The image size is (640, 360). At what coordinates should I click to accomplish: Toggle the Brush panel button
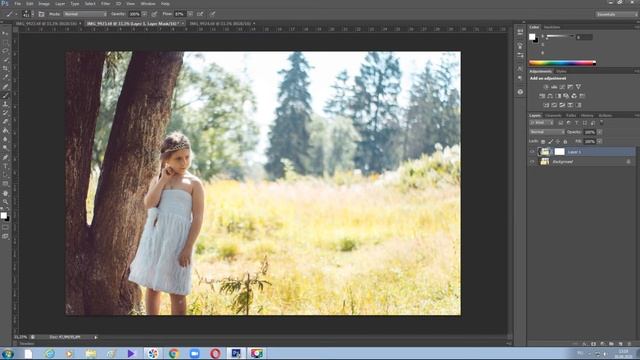pos(41,14)
